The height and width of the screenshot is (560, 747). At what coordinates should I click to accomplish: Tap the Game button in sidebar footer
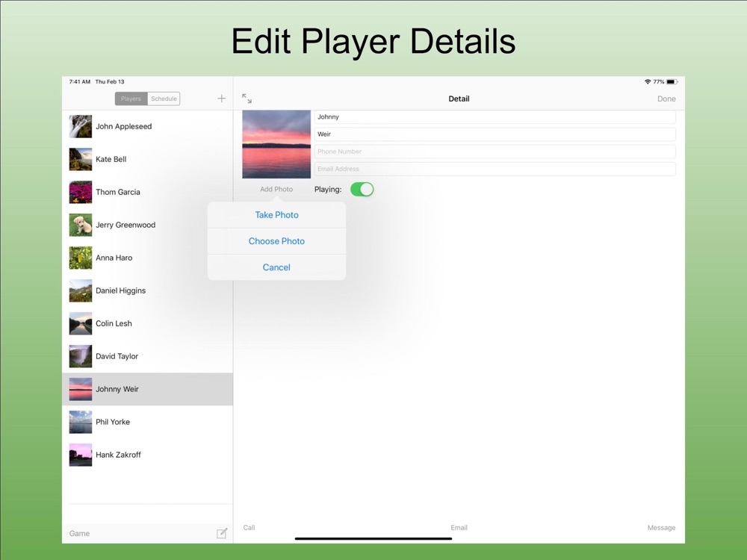tap(80, 533)
